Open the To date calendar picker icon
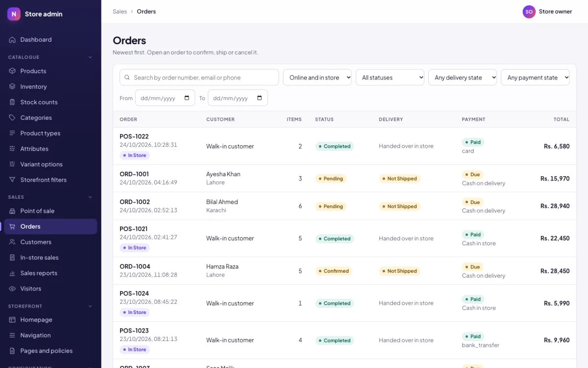This screenshot has width=588, height=368. point(259,98)
